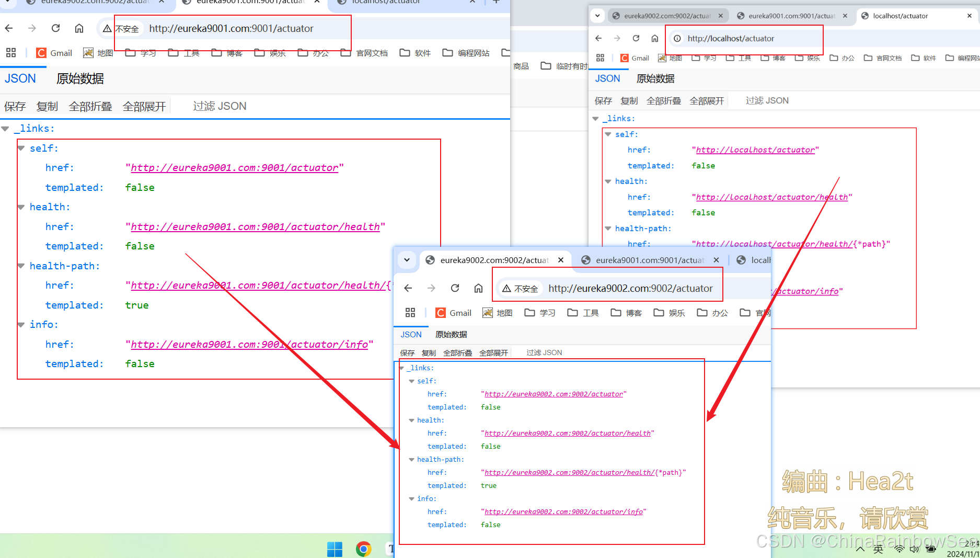The width and height of the screenshot is (980, 558).
Task: Switch to 原始数据 tab in localhost window
Action: click(x=655, y=78)
